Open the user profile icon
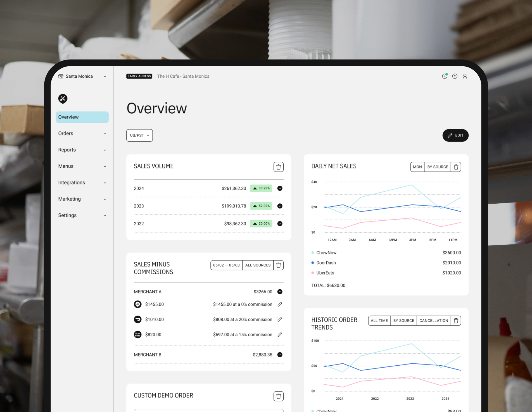Image resolution: width=532 pixels, height=412 pixels. [465, 76]
